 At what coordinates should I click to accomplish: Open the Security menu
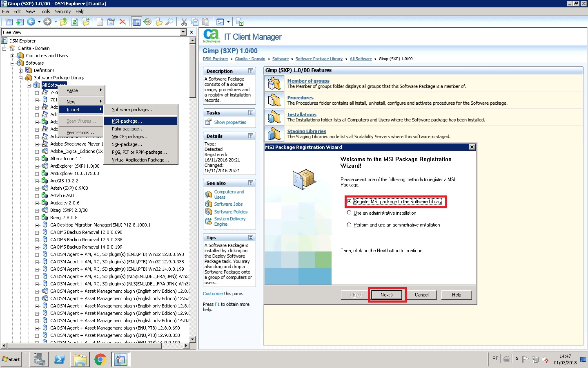(62, 11)
